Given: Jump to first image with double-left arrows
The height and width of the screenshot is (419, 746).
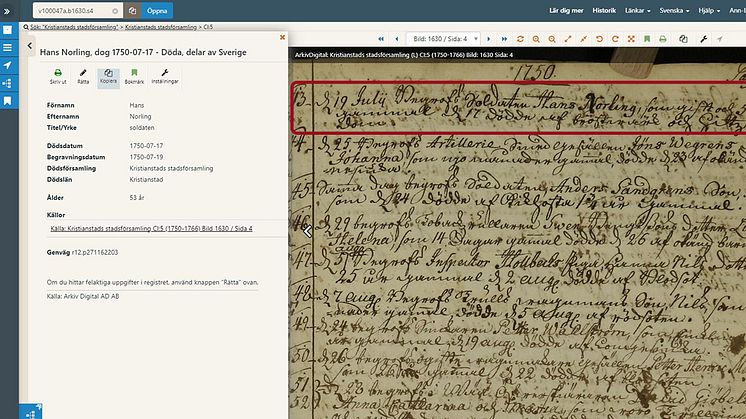Looking at the screenshot, I should [381, 39].
